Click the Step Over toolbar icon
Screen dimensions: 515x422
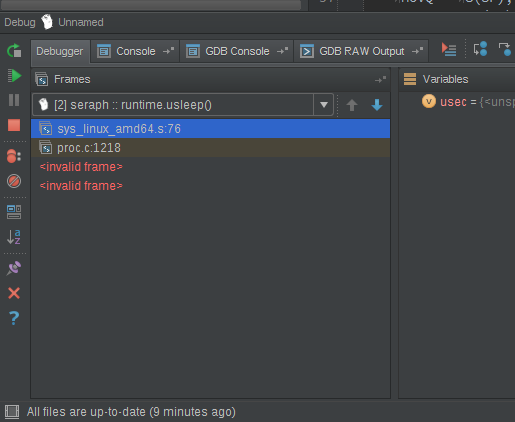tap(480, 49)
